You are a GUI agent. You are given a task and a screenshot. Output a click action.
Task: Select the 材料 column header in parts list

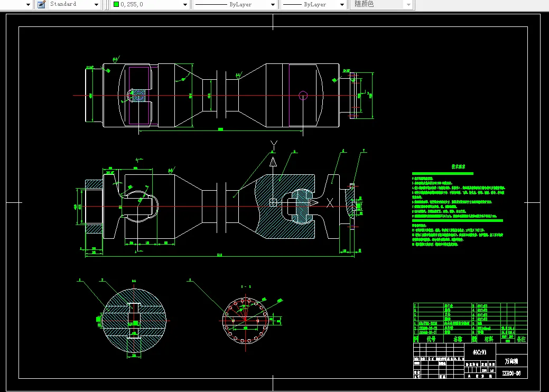(489, 339)
